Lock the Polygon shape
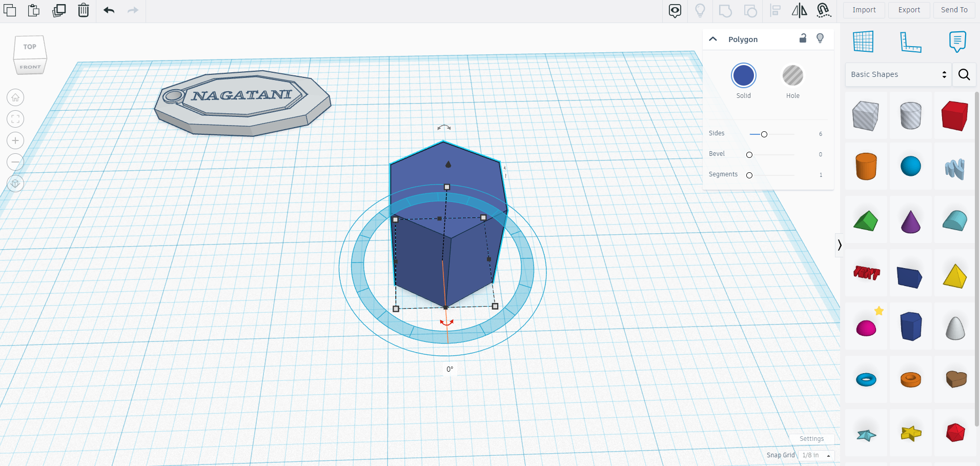 click(x=803, y=38)
